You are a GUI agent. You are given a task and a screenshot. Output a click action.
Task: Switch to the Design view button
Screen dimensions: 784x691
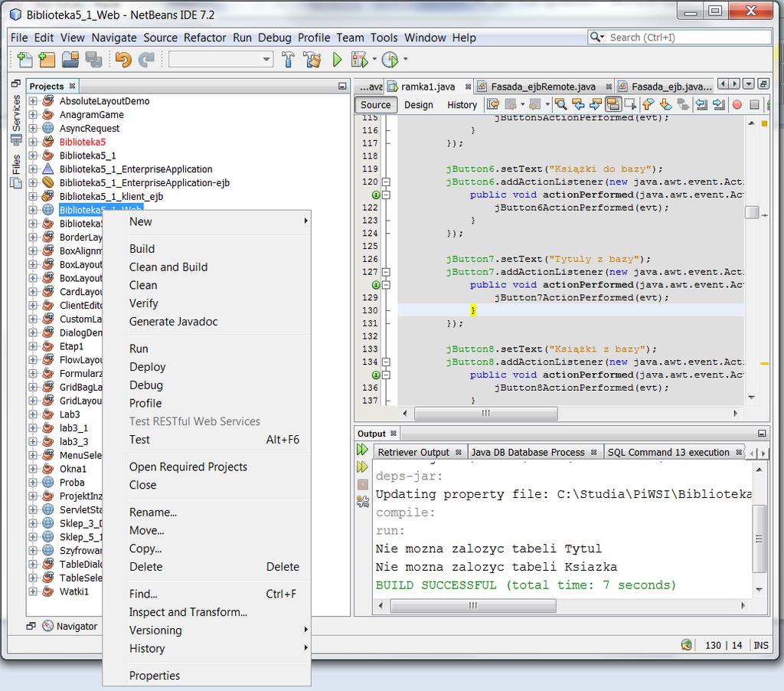[419, 105]
